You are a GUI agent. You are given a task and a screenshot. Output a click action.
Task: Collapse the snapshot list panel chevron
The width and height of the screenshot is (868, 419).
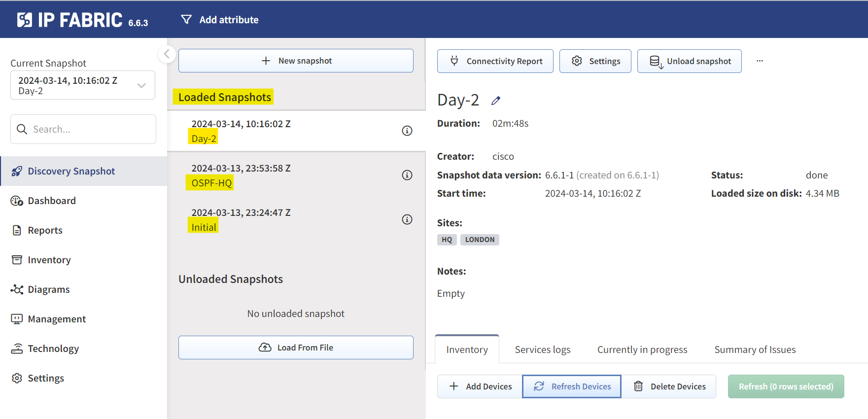click(167, 54)
